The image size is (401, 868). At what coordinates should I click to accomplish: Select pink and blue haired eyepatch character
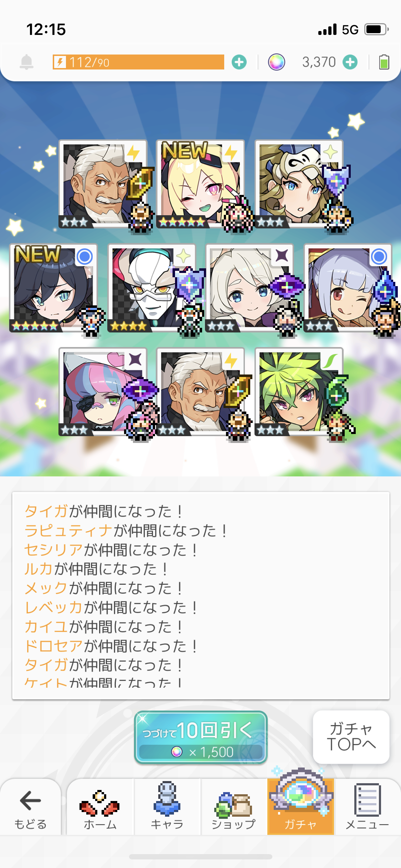(103, 392)
